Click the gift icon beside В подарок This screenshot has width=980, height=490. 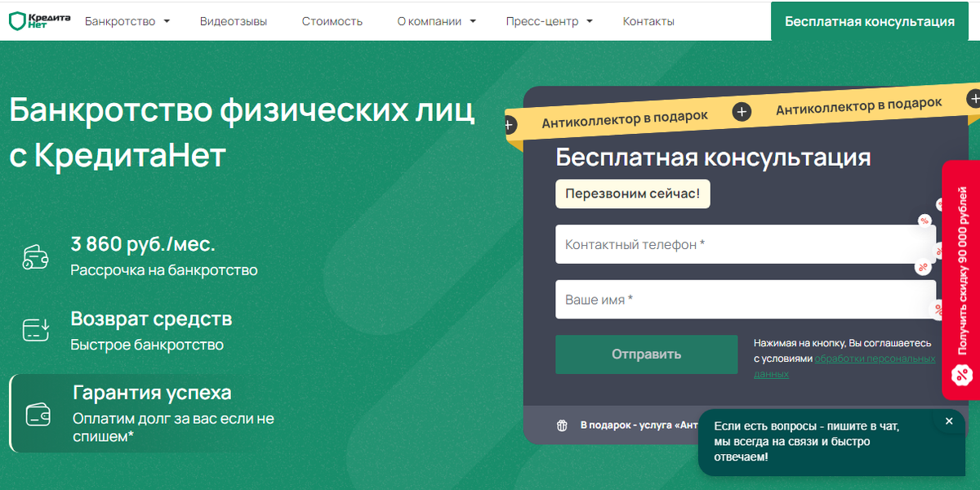(562, 425)
